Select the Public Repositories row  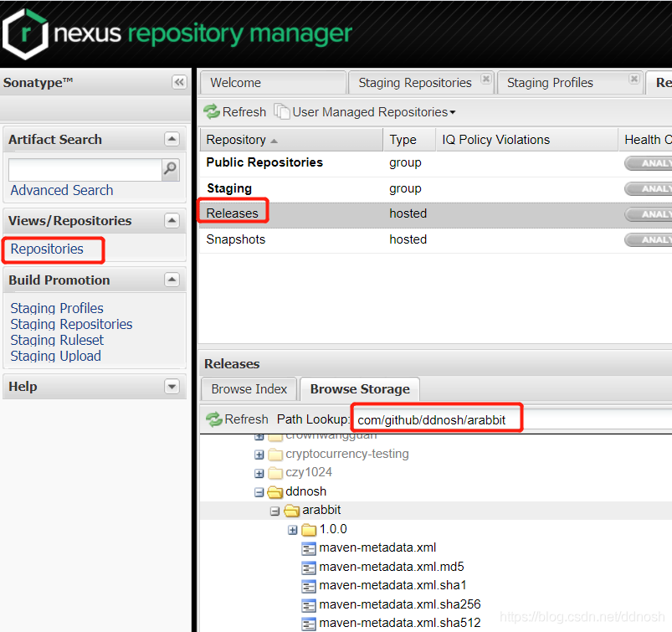(x=436, y=163)
